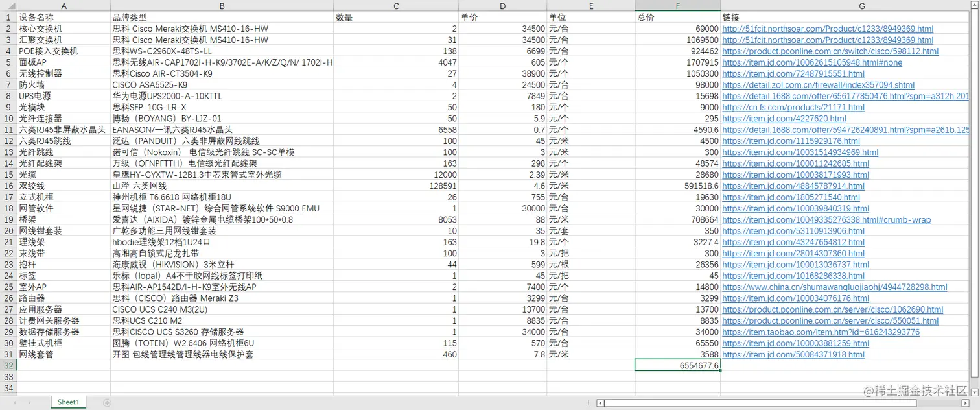Open the cn.fs.com products/21171 link
Viewport: 980px width, 410px height.
pyautogui.click(x=793, y=107)
